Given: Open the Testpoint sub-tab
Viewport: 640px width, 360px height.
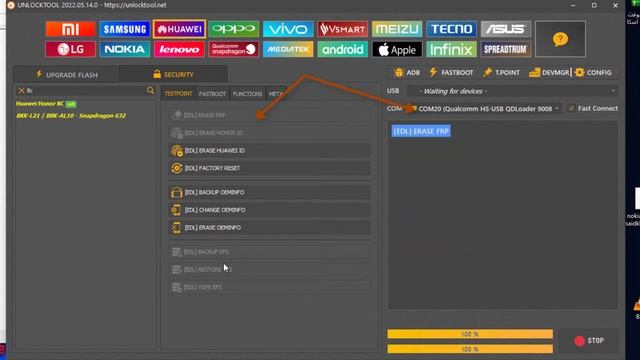Looking at the screenshot, I should point(178,94).
